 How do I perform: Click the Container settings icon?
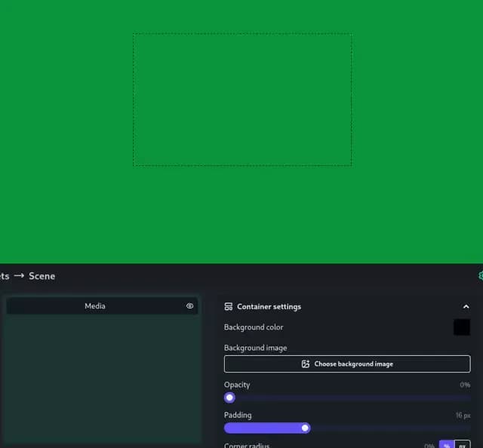pyautogui.click(x=229, y=307)
